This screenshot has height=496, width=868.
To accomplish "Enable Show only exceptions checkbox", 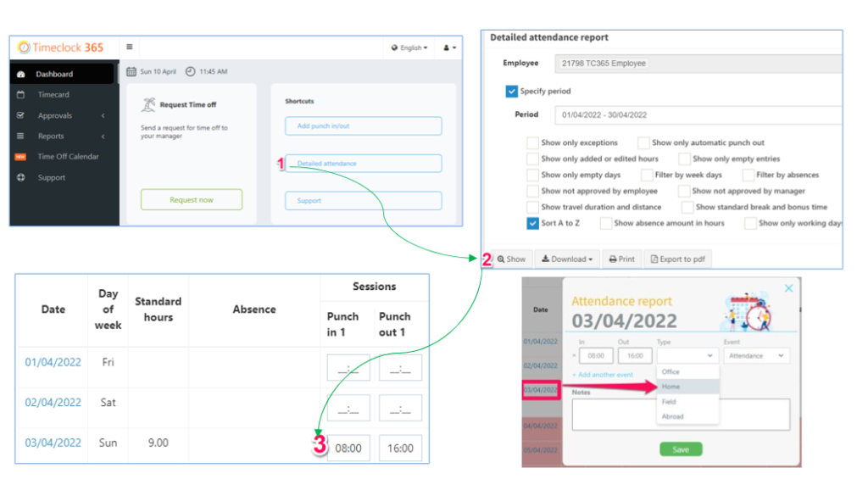I will tap(531, 143).
